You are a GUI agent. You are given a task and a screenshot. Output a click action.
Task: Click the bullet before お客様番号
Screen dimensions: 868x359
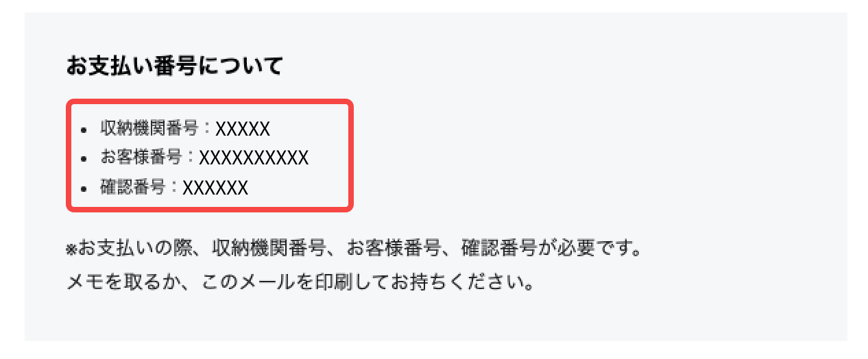pyautogui.click(x=84, y=159)
